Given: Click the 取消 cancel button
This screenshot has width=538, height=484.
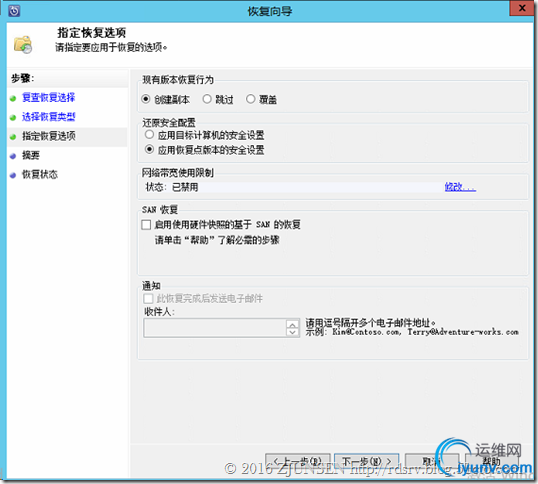Looking at the screenshot, I should pyautogui.click(x=432, y=462).
